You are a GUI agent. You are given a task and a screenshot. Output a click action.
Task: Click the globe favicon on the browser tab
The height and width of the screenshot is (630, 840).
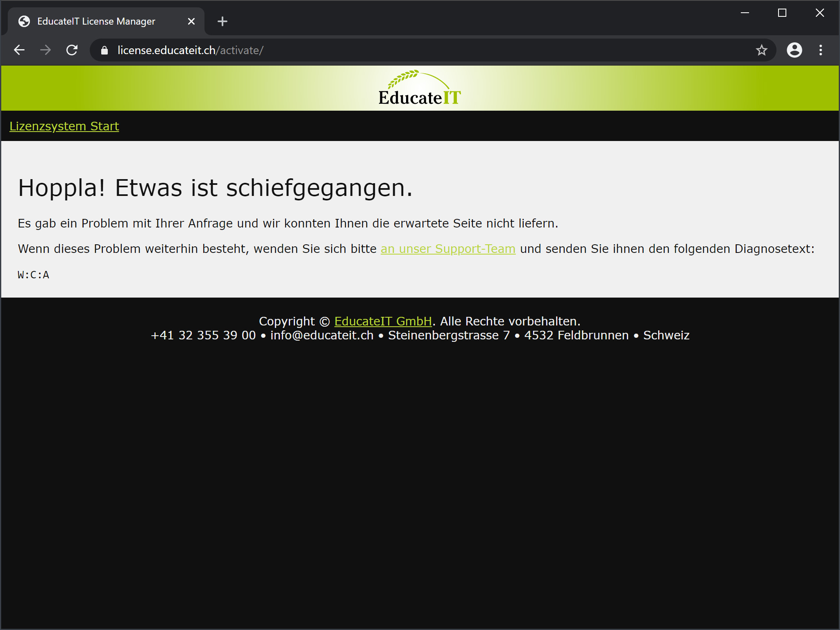coord(23,21)
